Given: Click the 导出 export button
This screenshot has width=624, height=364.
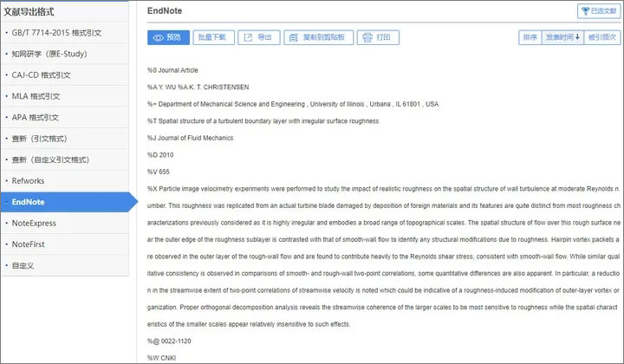Looking at the screenshot, I should 258,37.
